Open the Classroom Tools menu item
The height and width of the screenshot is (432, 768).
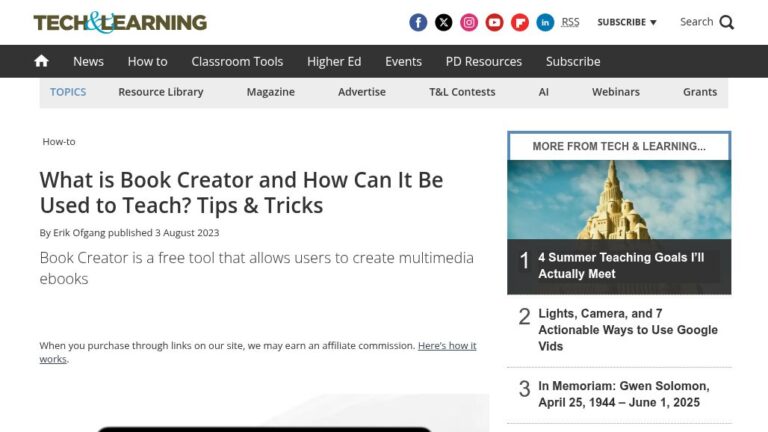click(x=237, y=61)
